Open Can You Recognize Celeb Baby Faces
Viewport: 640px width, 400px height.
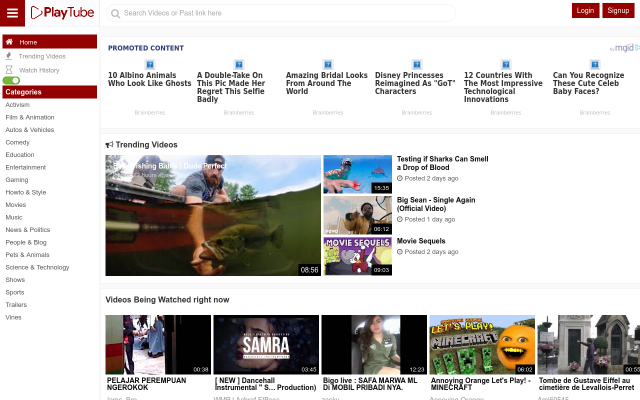pos(588,83)
